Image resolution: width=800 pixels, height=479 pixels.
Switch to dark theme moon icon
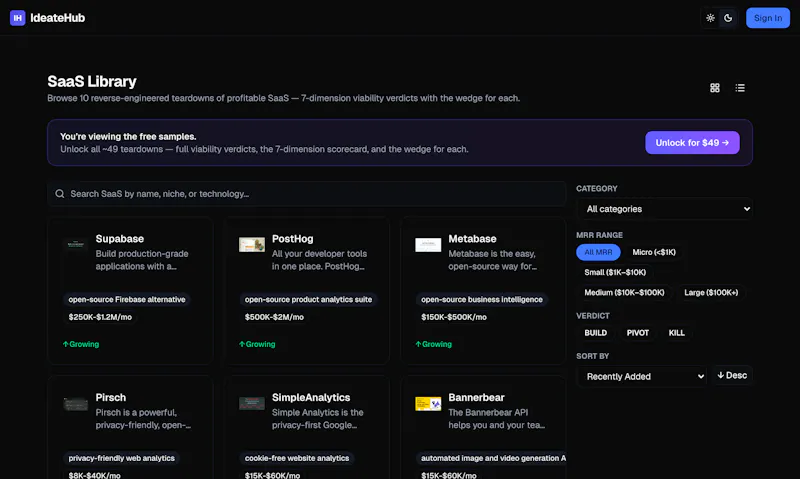[728, 18]
